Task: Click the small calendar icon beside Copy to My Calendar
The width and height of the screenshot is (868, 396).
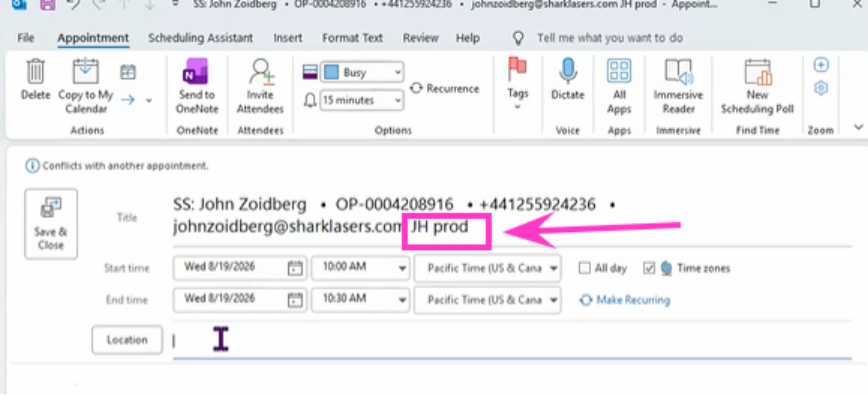Action: (x=128, y=72)
